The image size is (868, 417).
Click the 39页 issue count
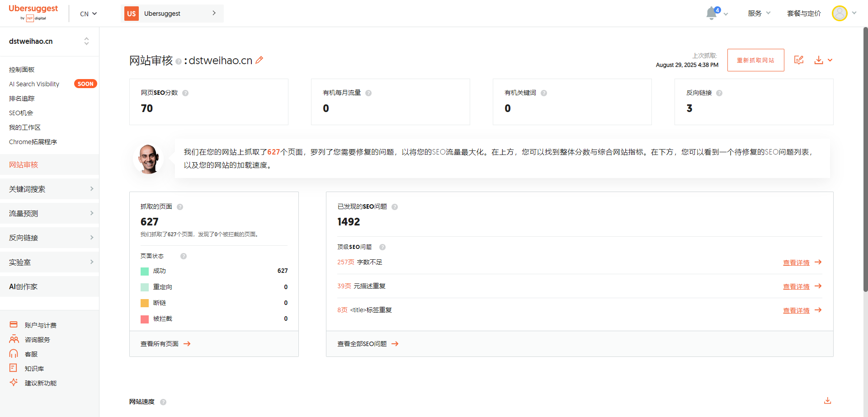[344, 286]
